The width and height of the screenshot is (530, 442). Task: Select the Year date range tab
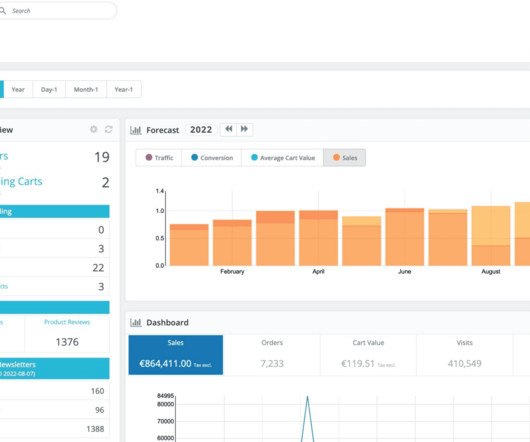coord(18,90)
